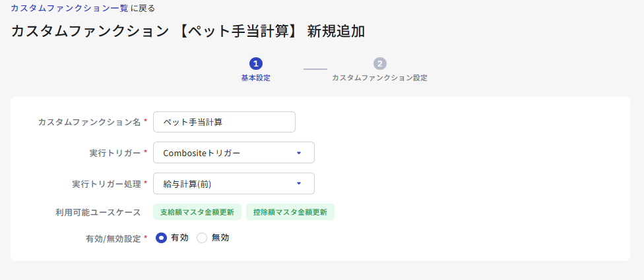Open the 実行トリガー処理 dropdown
Viewport: 644px width, 280px height.
(234, 183)
